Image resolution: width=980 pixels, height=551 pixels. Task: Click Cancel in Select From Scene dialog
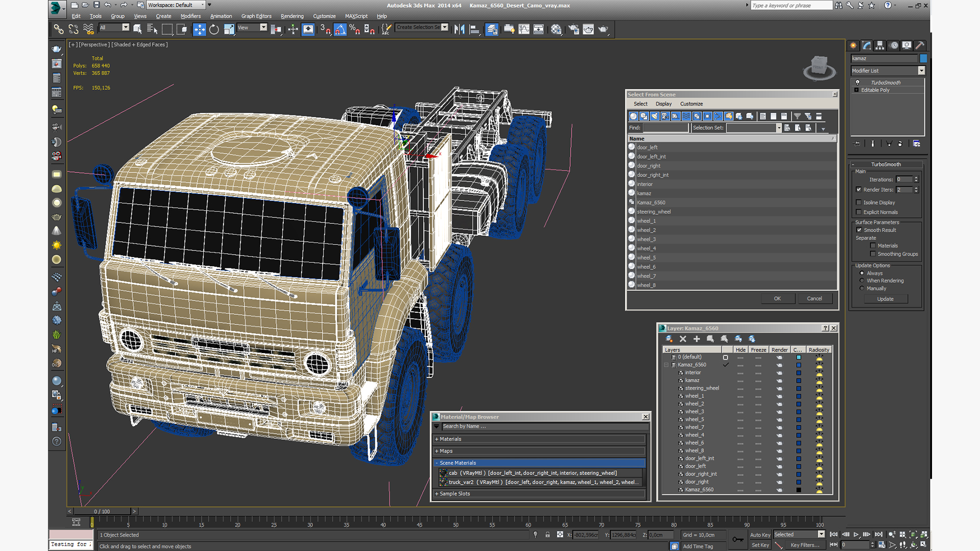[x=815, y=298]
